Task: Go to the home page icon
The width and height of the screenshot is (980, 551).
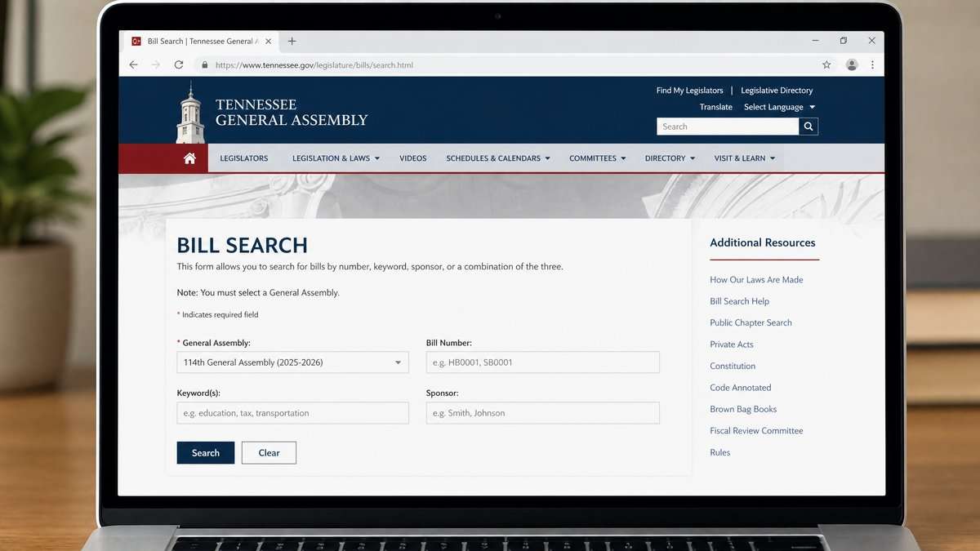Action: 189,158
